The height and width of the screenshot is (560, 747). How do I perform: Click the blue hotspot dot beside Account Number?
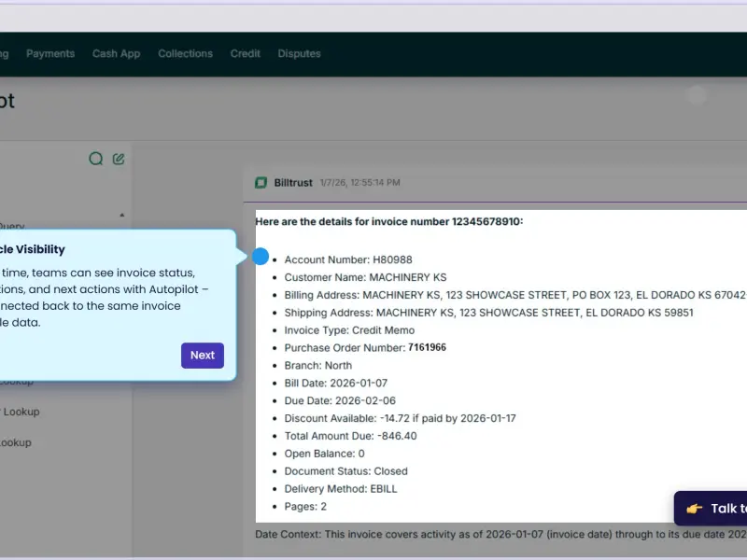pos(261,256)
